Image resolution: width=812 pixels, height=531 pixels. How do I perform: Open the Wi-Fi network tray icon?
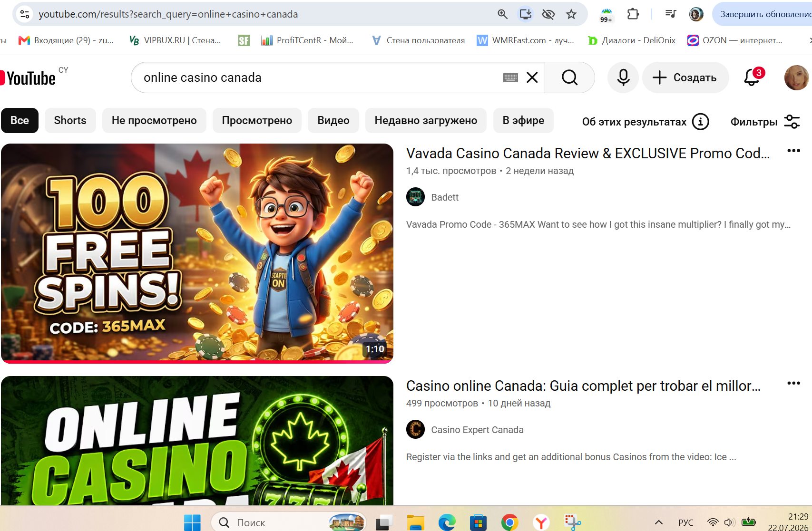point(713,522)
